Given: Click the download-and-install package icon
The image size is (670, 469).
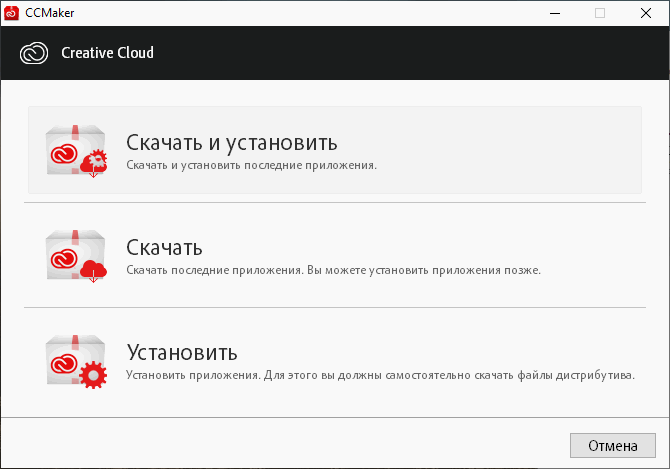Looking at the screenshot, I should pyautogui.click(x=76, y=151).
